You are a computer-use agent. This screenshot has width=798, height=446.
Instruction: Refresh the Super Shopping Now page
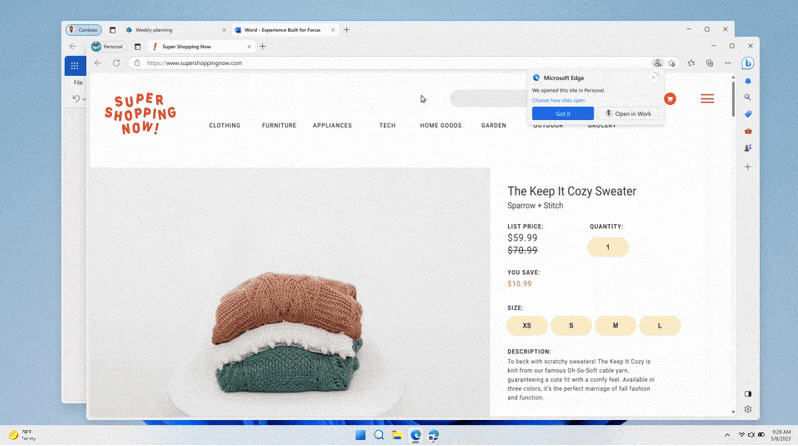[116, 63]
